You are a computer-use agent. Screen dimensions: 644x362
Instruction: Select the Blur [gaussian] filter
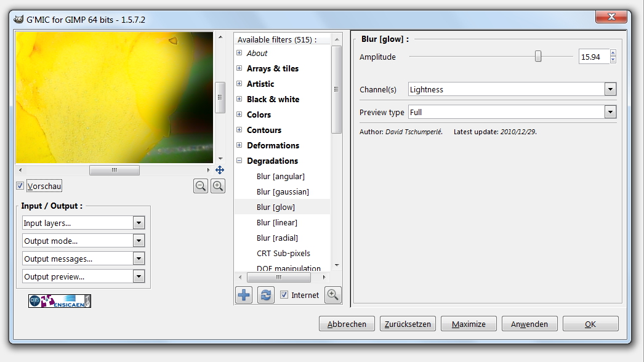coord(283,191)
